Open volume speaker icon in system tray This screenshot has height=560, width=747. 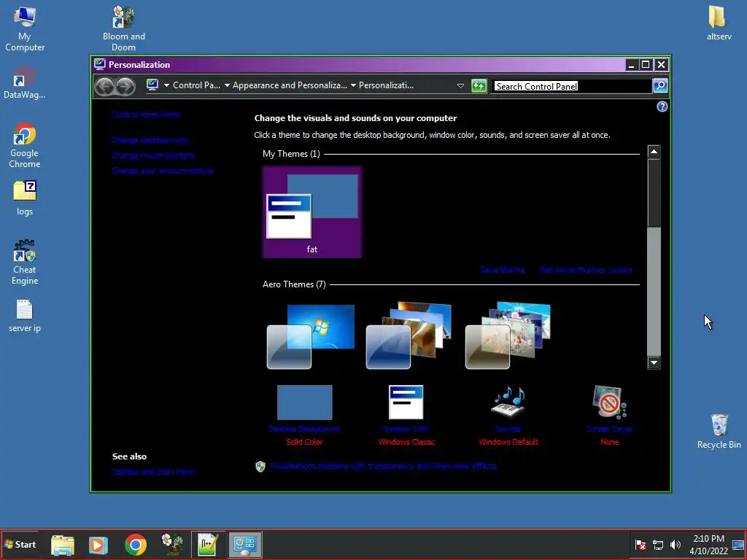pyautogui.click(x=675, y=545)
